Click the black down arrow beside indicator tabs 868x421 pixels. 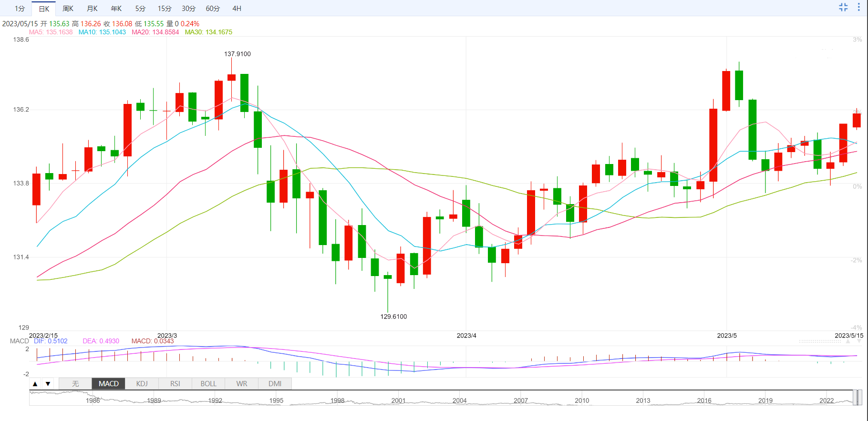pyautogui.click(x=48, y=384)
